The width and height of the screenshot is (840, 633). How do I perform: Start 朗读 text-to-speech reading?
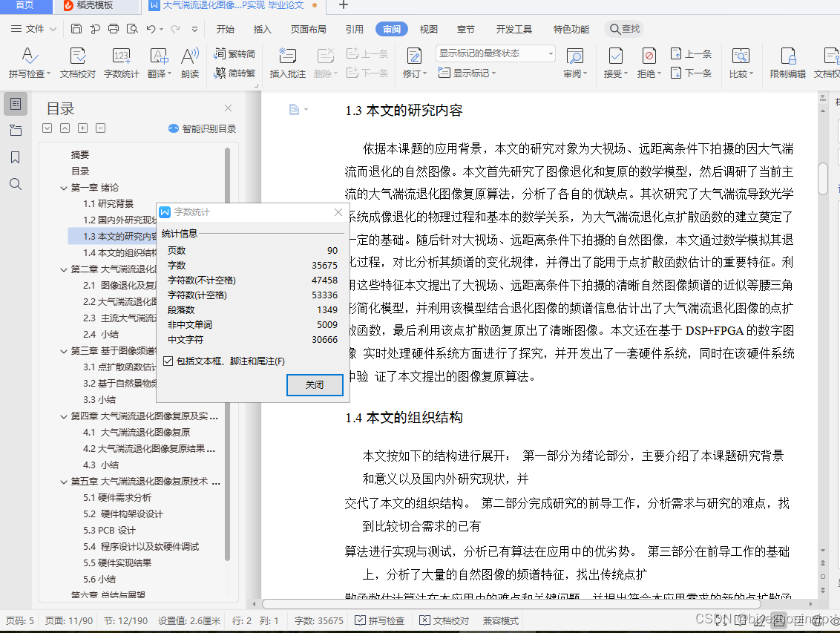pyautogui.click(x=191, y=58)
